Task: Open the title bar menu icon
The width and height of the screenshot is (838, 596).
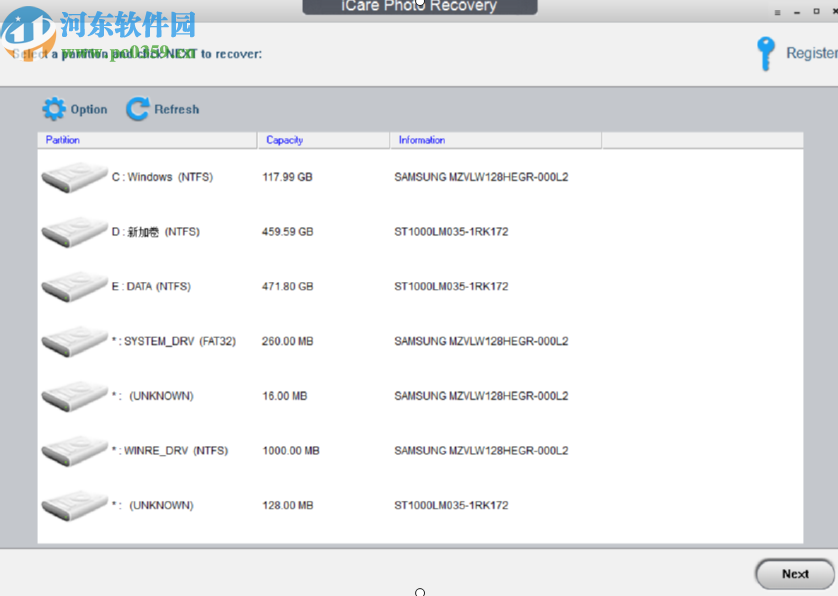Action: [778, 12]
